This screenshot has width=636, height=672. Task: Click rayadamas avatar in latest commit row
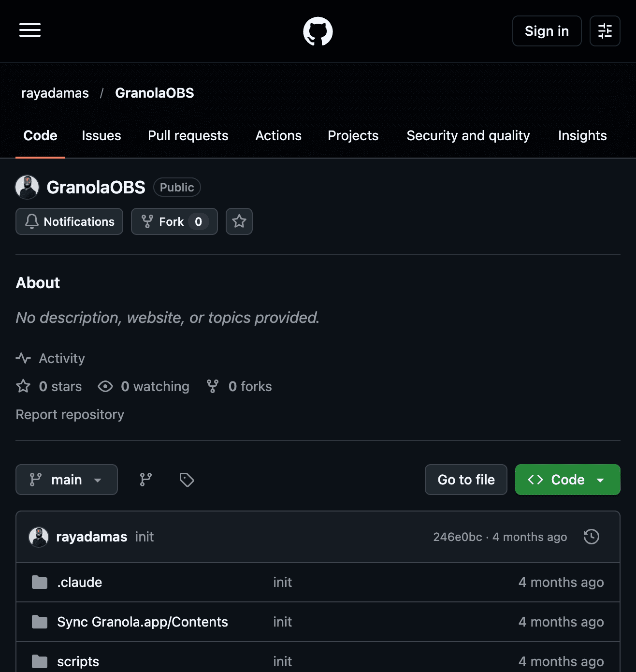coord(39,537)
